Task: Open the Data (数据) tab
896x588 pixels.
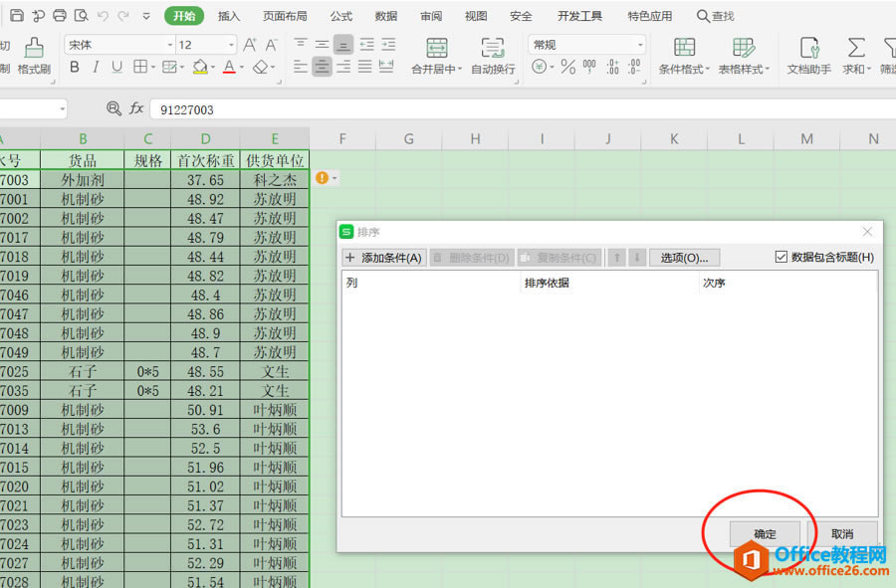Action: pos(385,16)
